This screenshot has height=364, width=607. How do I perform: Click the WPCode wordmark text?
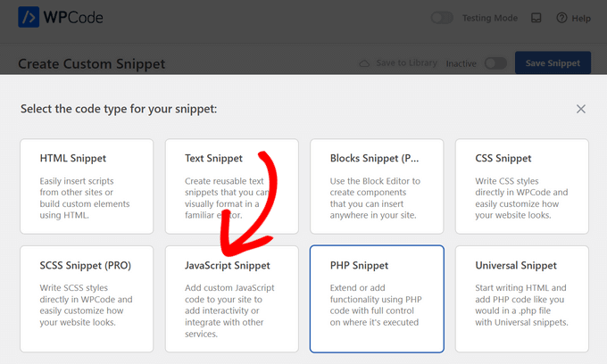[73, 18]
